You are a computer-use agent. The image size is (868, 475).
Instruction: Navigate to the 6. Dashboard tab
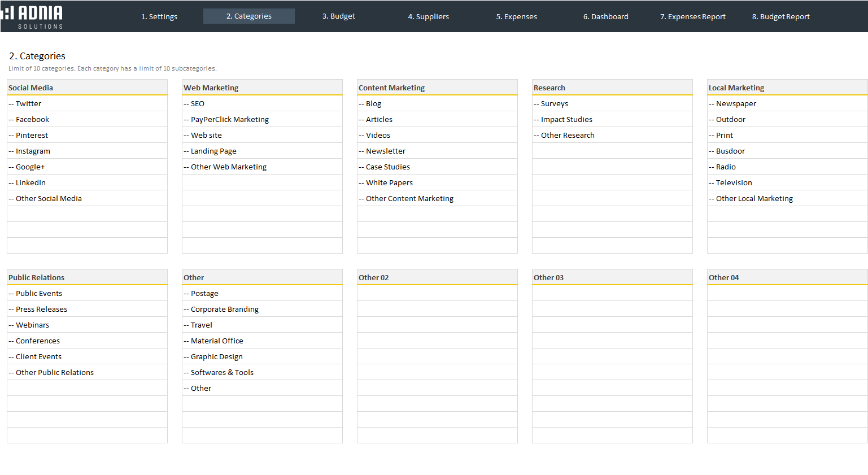coord(605,16)
